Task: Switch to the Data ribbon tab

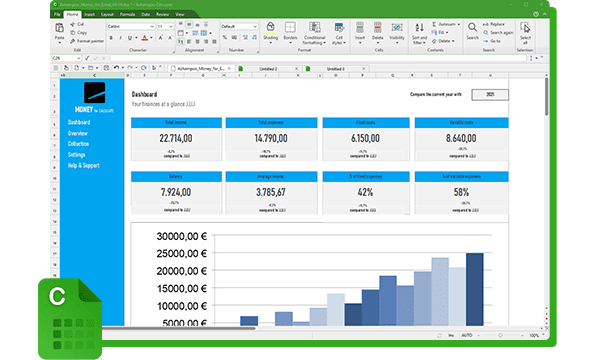Action: (x=145, y=15)
